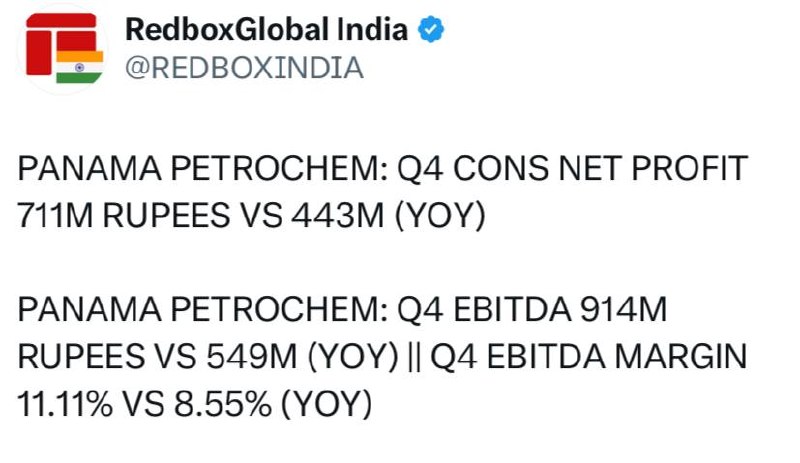Click the final (YOY) after 8.55%
Image resolution: width=800 pixels, height=463 pixels.
point(327,404)
